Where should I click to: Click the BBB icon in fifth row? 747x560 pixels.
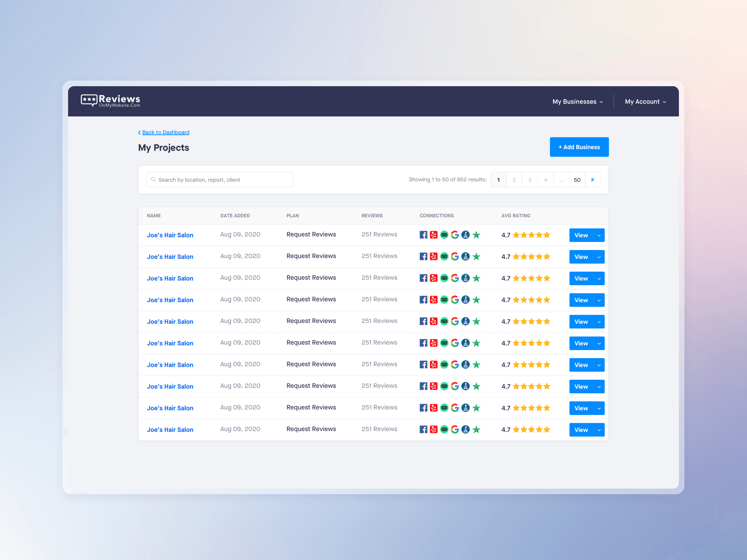point(465,321)
